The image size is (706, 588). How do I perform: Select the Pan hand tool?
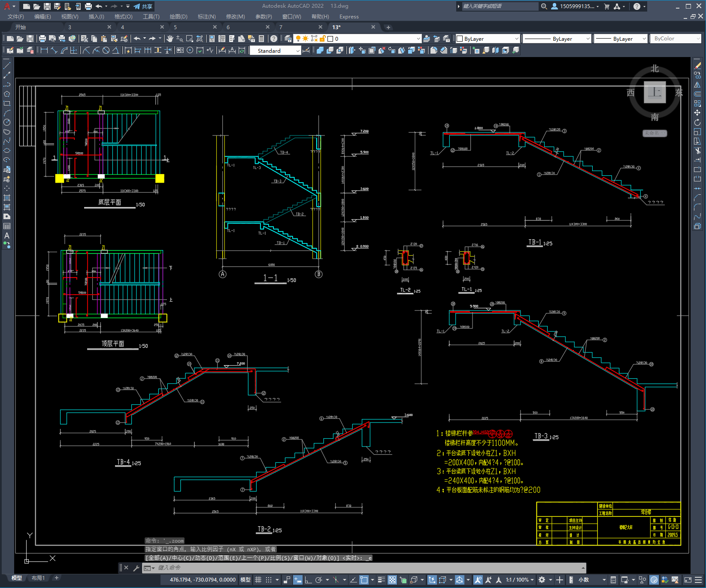(170, 39)
